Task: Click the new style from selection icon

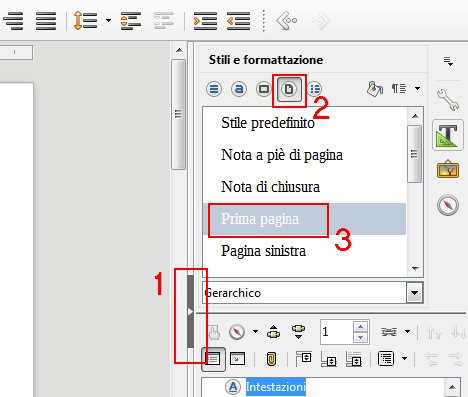Action: (399, 89)
